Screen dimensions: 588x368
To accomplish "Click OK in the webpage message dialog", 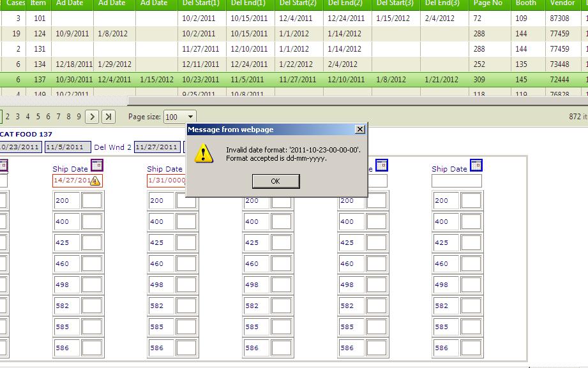I will [276, 181].
